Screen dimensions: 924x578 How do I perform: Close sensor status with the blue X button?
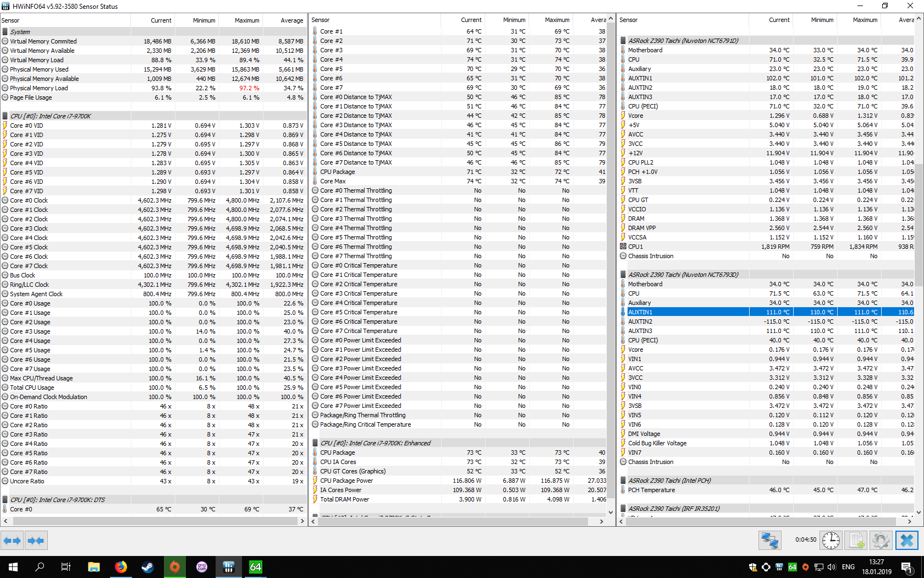click(907, 541)
